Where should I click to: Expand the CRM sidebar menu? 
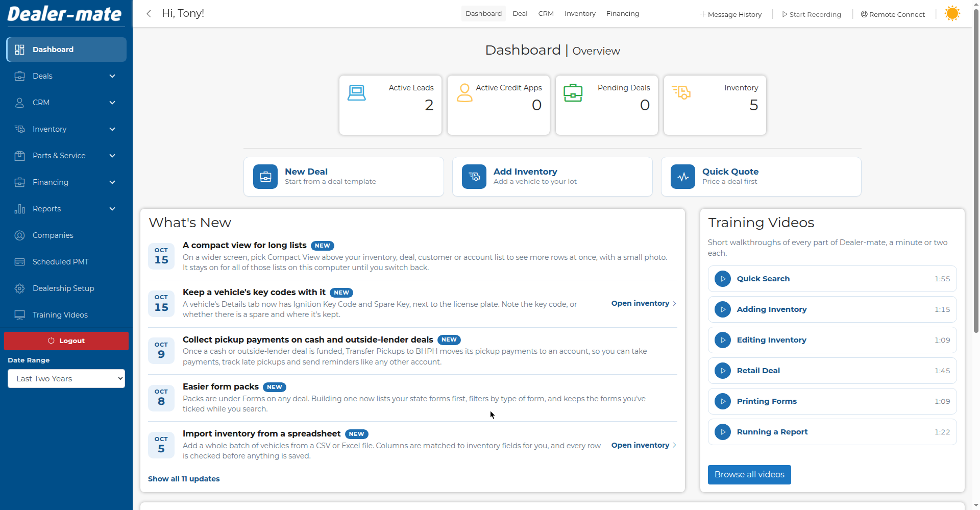point(66,103)
